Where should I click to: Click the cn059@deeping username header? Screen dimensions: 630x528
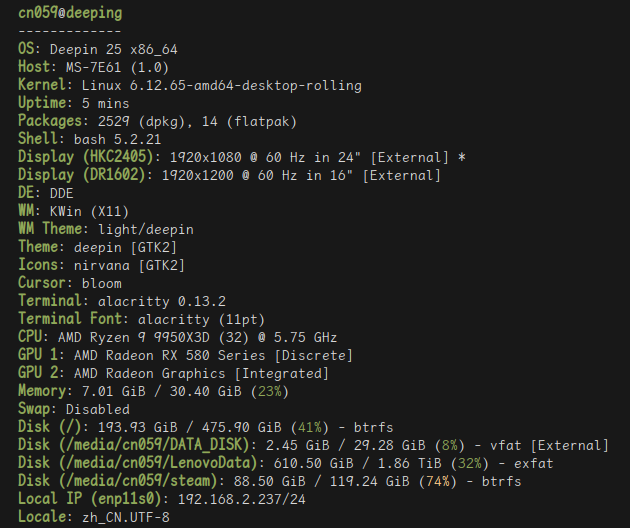[70, 15]
